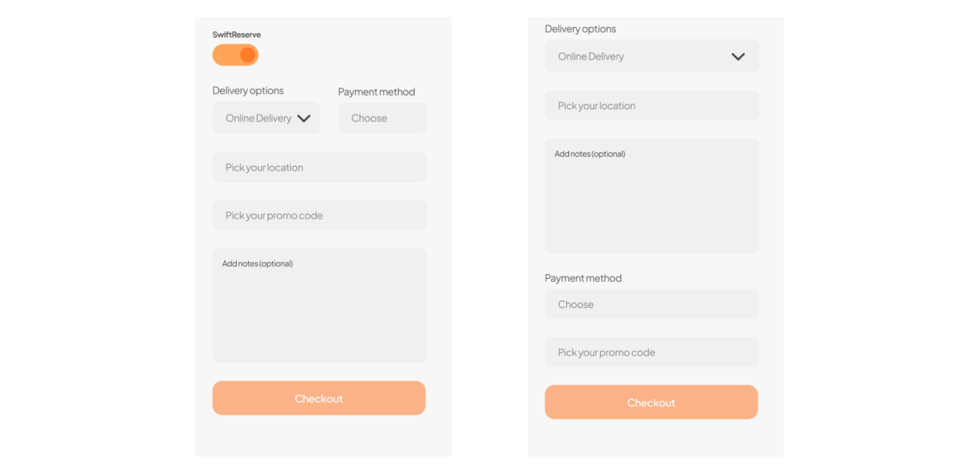Open the After Online Delivery dropdown
Image resolution: width=980 pixels, height=474 pixels.
(651, 56)
